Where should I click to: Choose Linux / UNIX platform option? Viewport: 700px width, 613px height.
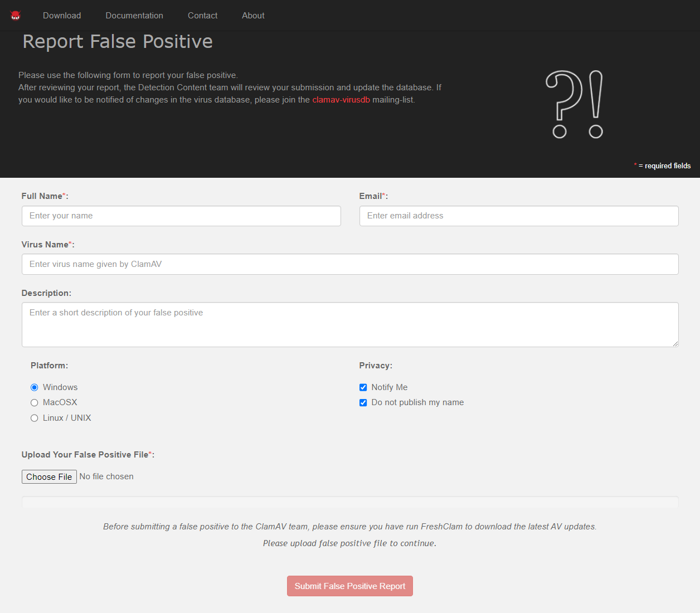pos(34,418)
